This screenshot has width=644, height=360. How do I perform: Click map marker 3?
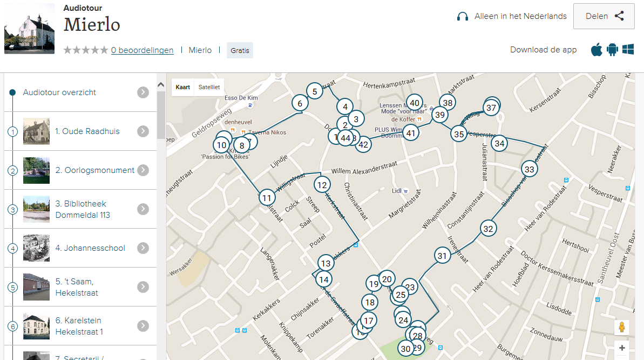coord(356,119)
